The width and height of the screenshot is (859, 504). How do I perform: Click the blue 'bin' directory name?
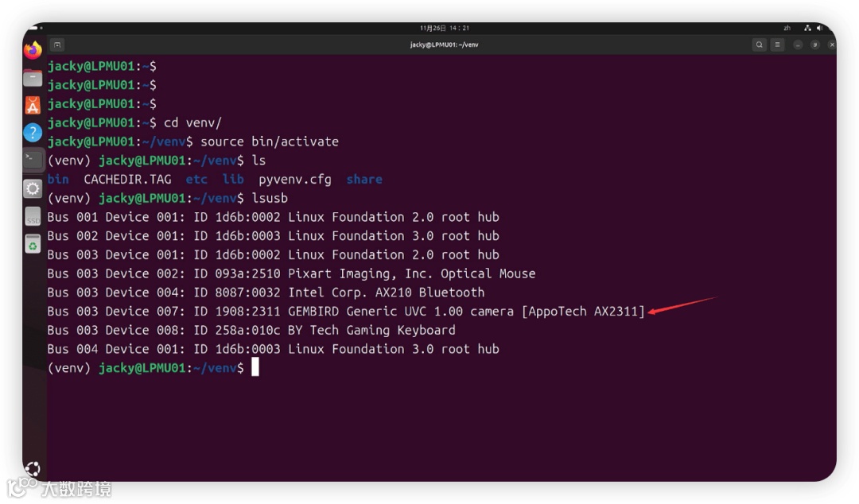58,180
